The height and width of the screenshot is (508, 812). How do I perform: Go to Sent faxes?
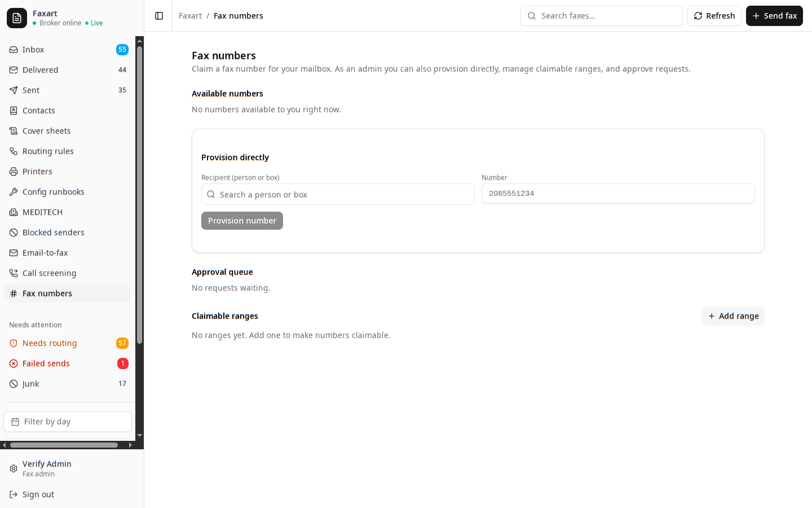tap(68, 90)
